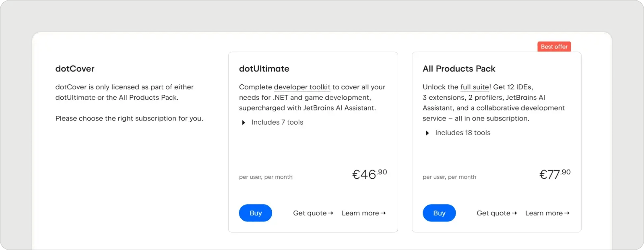
Task: Click the dotCover heading
Action: tap(74, 68)
